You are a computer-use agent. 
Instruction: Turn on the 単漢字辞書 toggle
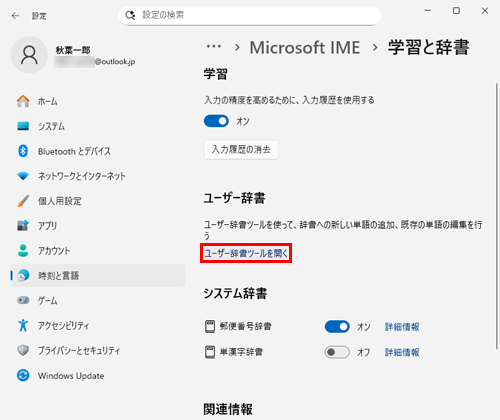tap(337, 352)
